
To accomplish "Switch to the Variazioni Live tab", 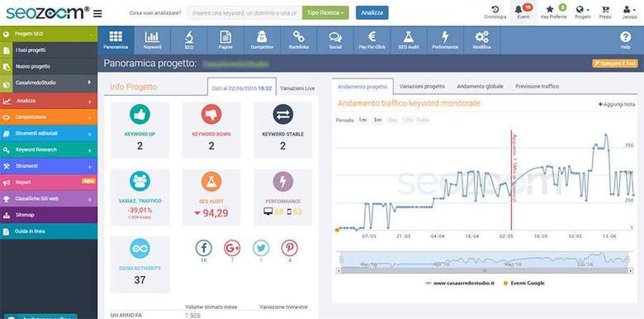I will pos(297,88).
